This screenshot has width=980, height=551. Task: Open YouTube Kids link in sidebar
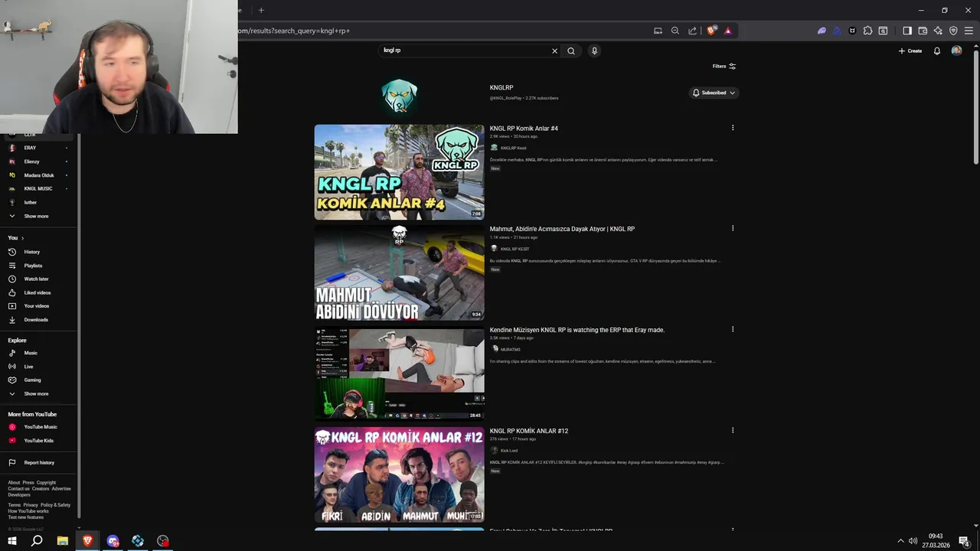coord(38,441)
